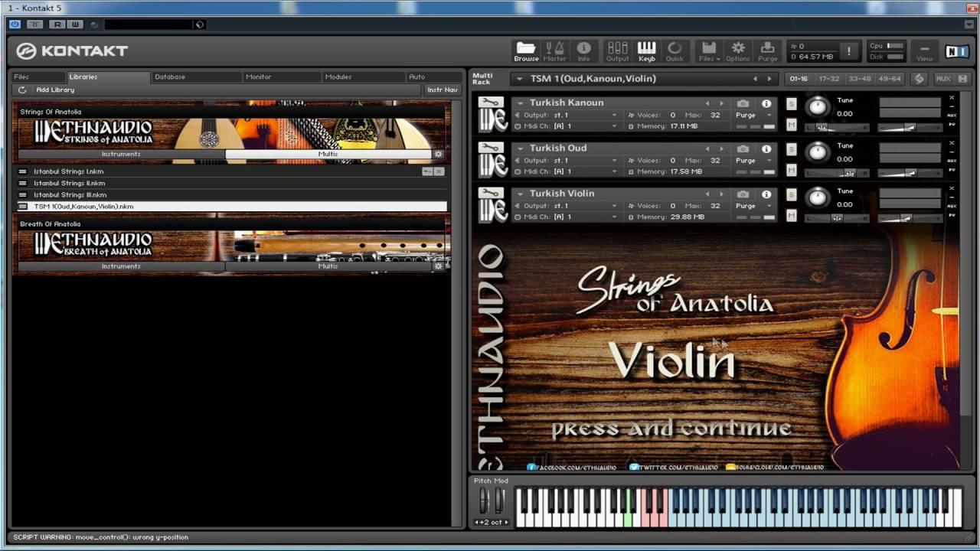Image resolution: width=980 pixels, height=551 pixels.
Task: Click the Turkish Kanoun Max voices value 32
Action: [x=715, y=116]
